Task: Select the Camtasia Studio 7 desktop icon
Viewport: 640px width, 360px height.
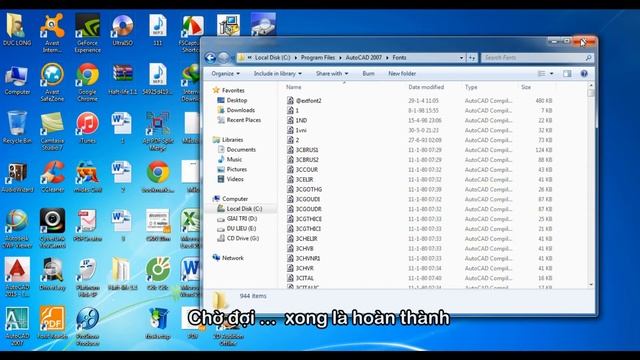Action: (52, 131)
